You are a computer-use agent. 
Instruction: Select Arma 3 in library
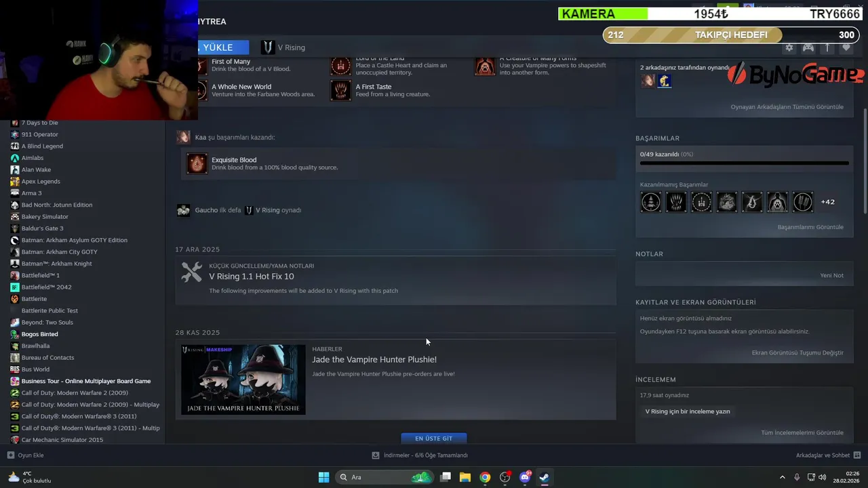[31, 193]
